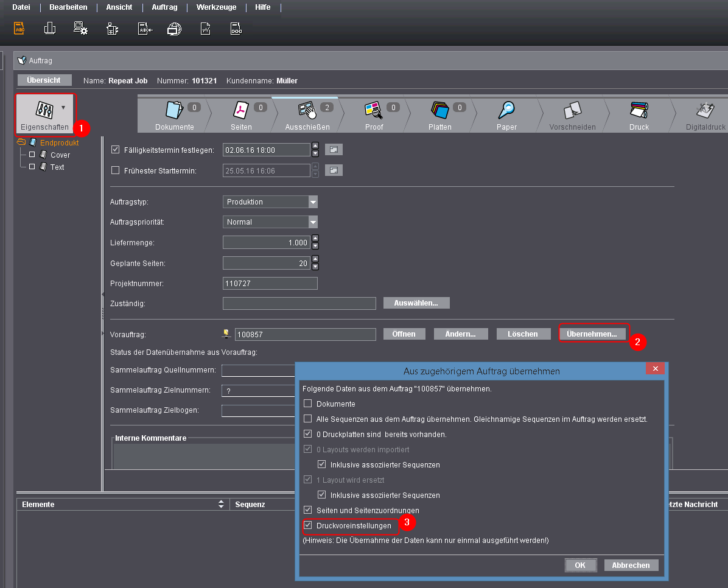Increase the Liefermenge value
Image resolution: width=728 pixels, height=588 pixels.
(x=315, y=239)
